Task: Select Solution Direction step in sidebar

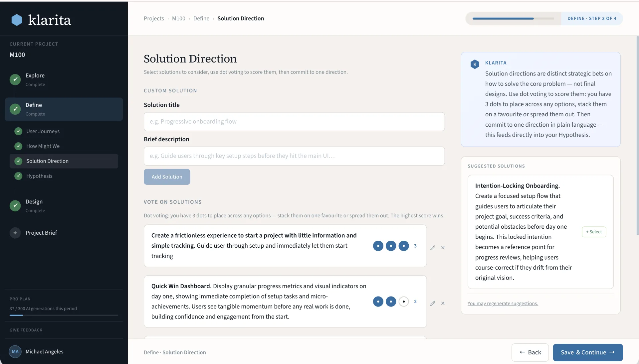Action: click(64, 161)
